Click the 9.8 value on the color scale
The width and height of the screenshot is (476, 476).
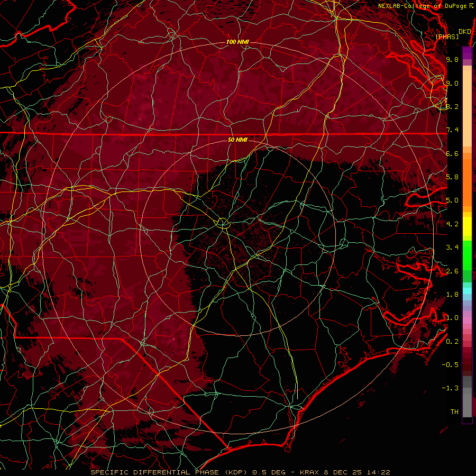(x=452, y=59)
